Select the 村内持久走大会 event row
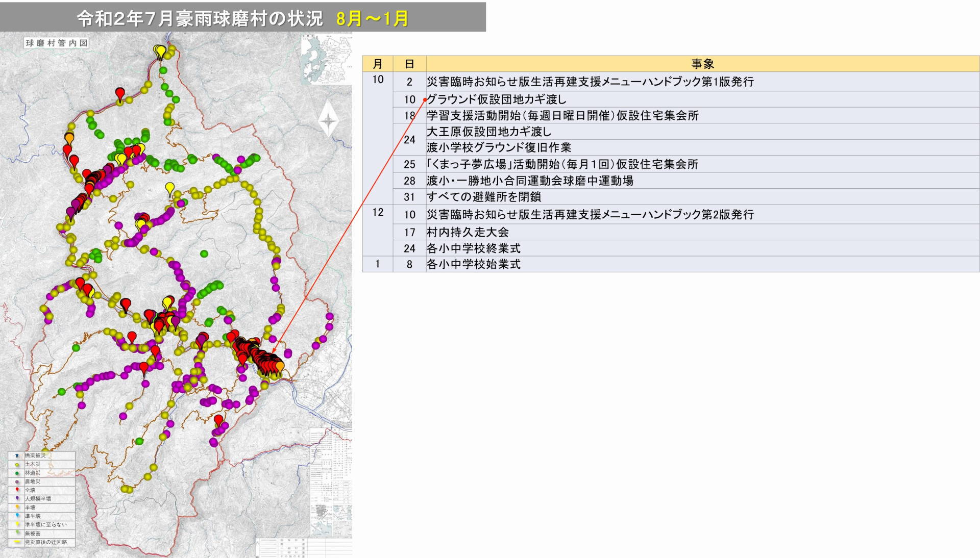Screen dimensions: 980x558 [703, 232]
